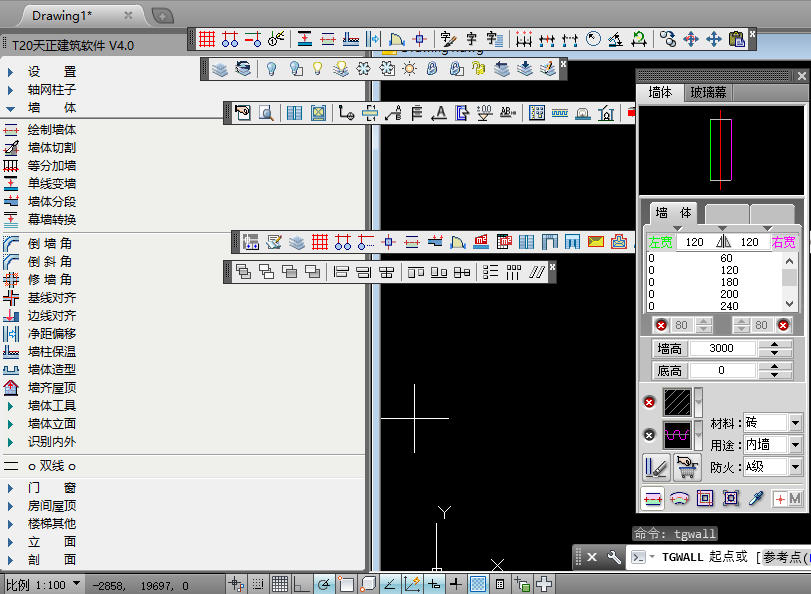This screenshot has height=594, width=811.
Task: Choose the 倒墙角 fillet wall corner tool
Action: click(x=50, y=244)
